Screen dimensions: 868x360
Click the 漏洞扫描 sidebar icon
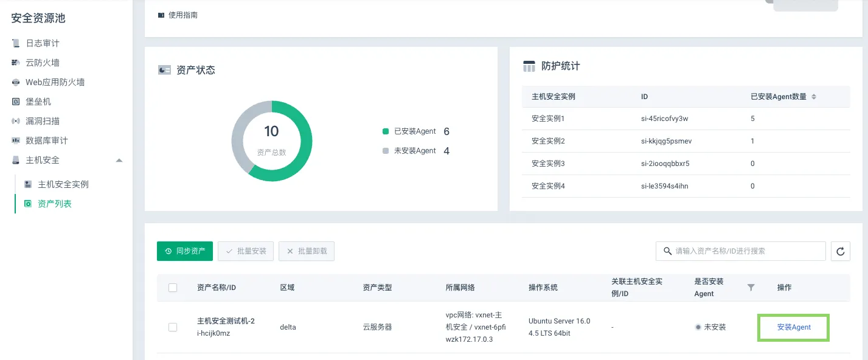click(16, 121)
